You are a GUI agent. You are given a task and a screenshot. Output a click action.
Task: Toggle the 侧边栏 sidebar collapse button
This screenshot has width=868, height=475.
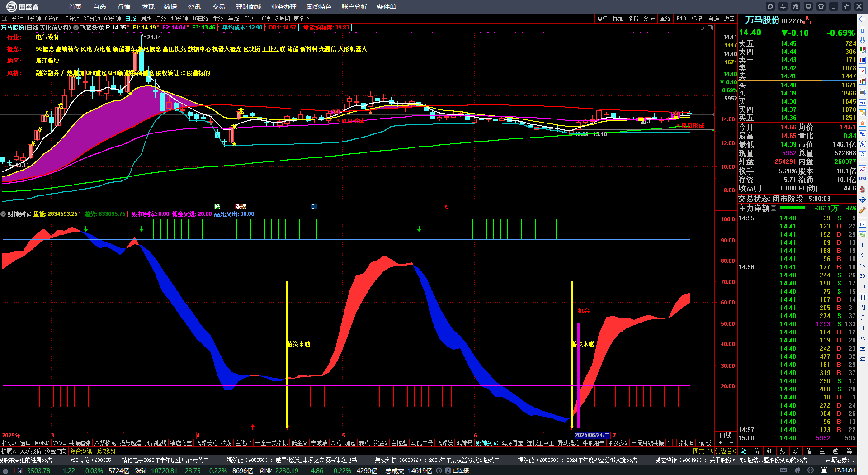(x=726, y=451)
